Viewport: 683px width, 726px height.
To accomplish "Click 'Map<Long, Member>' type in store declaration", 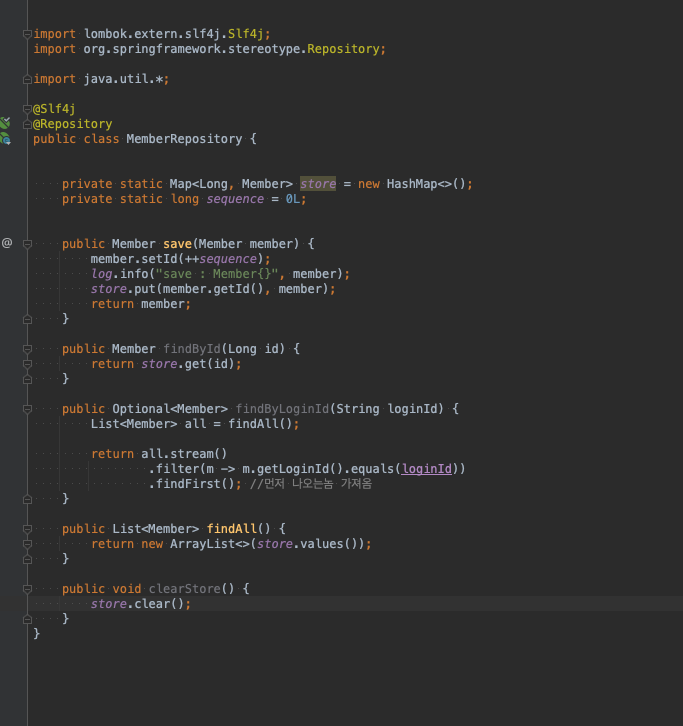I will 231,184.
